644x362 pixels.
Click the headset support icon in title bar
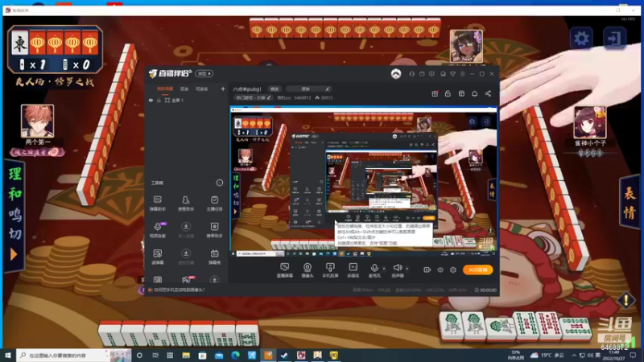pyautogui.click(x=411, y=74)
